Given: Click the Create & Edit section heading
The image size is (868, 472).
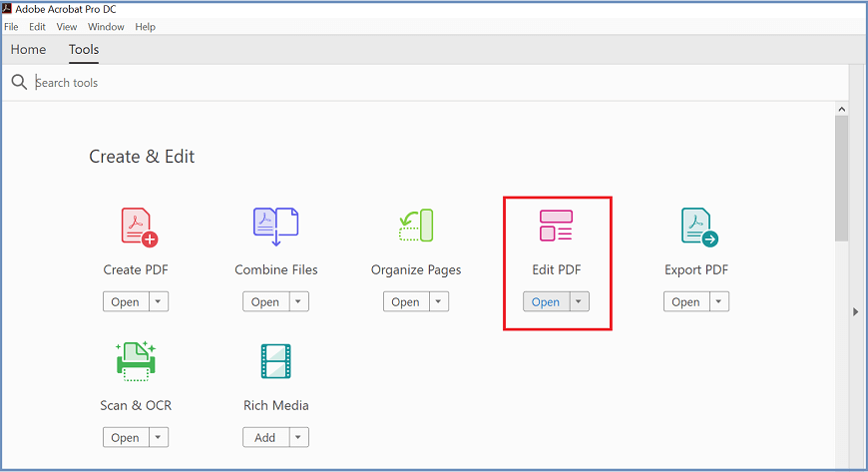Looking at the screenshot, I should tap(142, 157).
